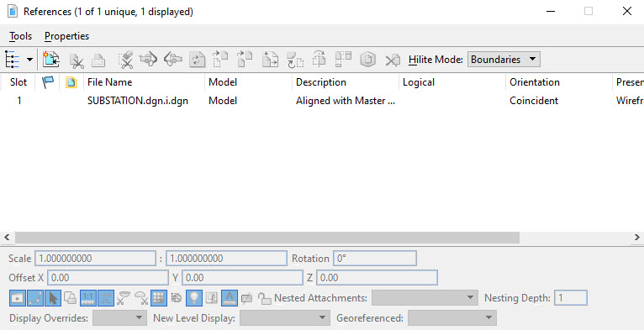Image resolution: width=644 pixels, height=330 pixels.
Task: Toggle the Show Hierarchy tree icon
Action: (13, 60)
